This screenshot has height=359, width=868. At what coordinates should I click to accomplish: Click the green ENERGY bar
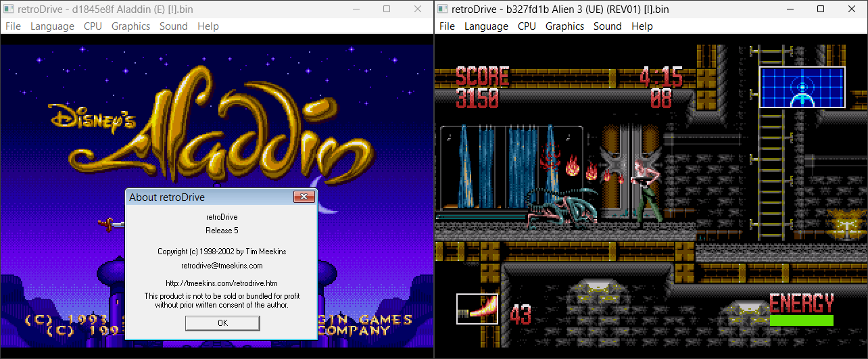click(802, 320)
